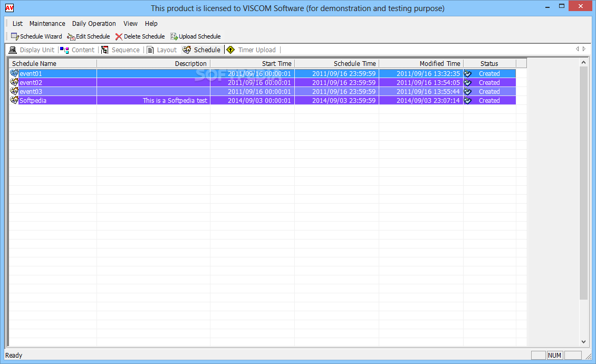The width and height of the screenshot is (596, 364).
Task: Click the AV application icon in title bar
Action: (9, 7)
